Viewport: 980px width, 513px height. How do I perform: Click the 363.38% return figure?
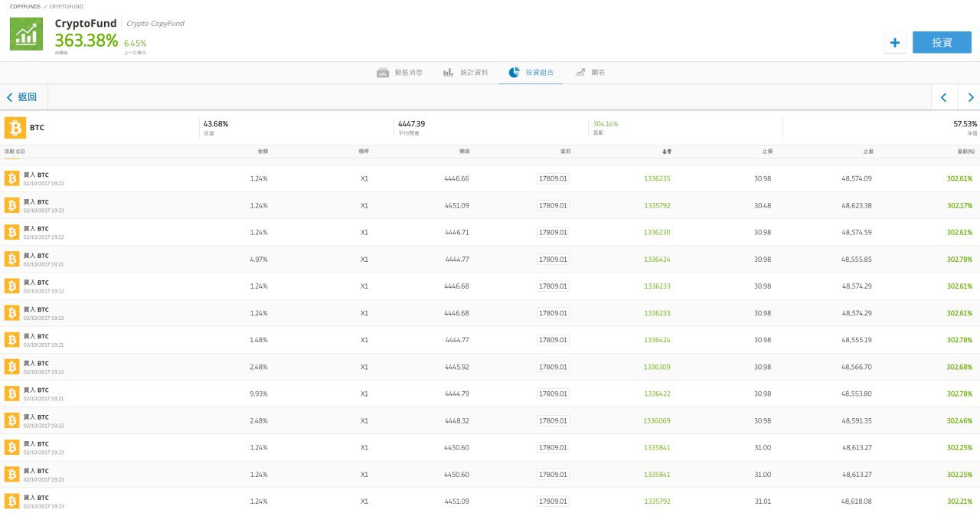click(87, 41)
